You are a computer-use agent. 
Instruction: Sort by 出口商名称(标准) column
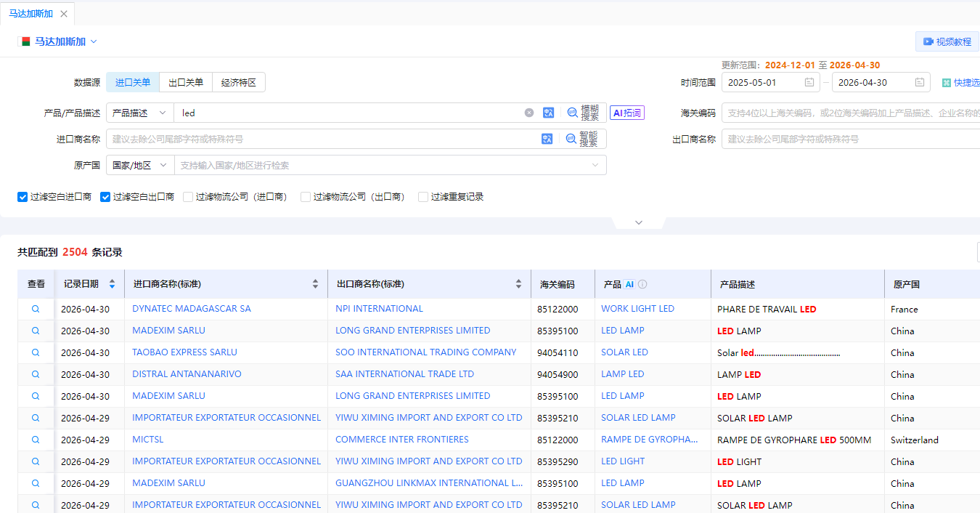[518, 284]
